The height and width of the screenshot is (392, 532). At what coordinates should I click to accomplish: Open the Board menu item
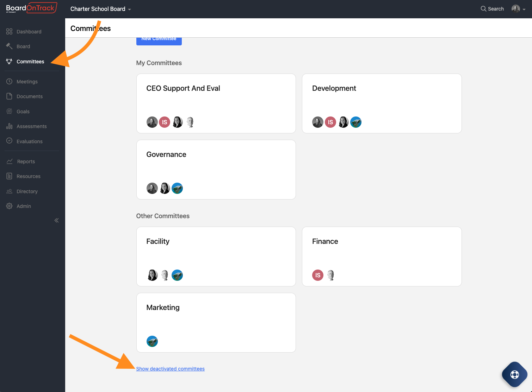(23, 46)
